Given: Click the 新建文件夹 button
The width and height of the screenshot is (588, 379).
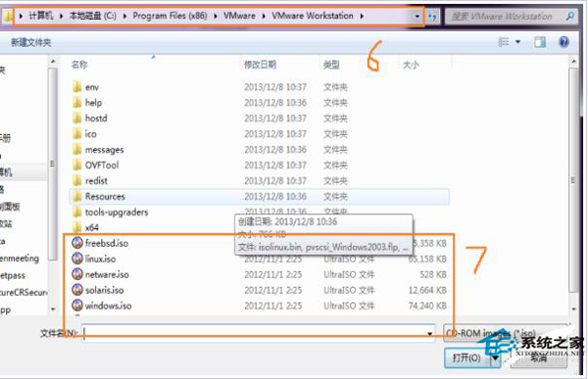Looking at the screenshot, I should 30,42.
